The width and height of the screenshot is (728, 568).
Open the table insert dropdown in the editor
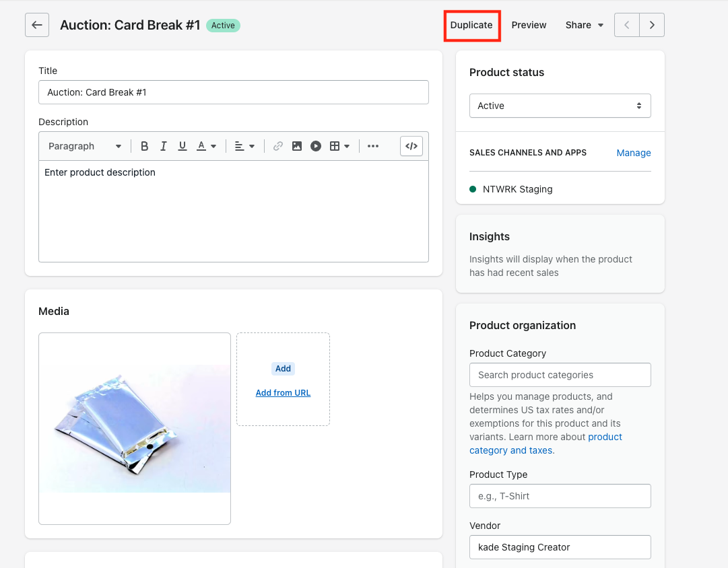339,145
